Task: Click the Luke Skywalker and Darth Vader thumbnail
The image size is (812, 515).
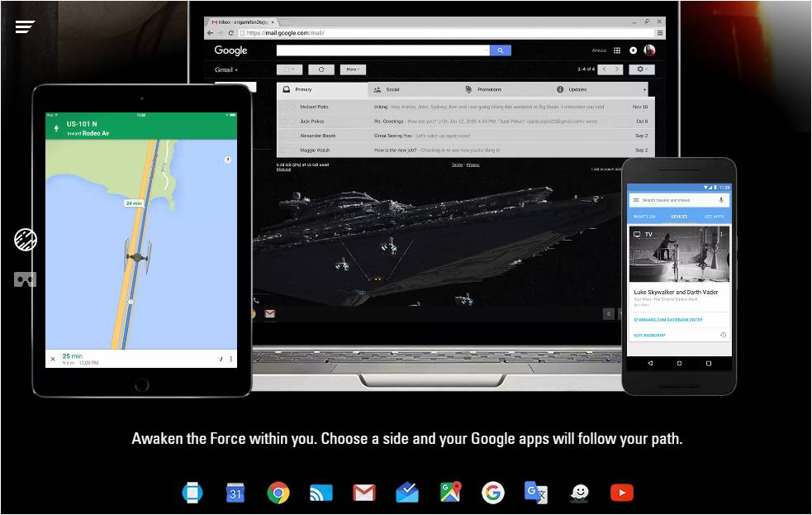Action: 679,255
